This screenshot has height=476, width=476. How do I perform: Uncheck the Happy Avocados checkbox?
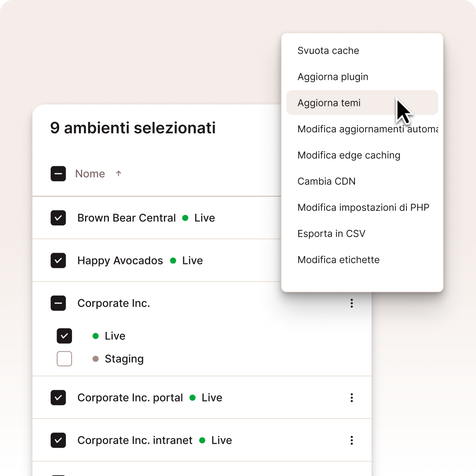(x=58, y=261)
